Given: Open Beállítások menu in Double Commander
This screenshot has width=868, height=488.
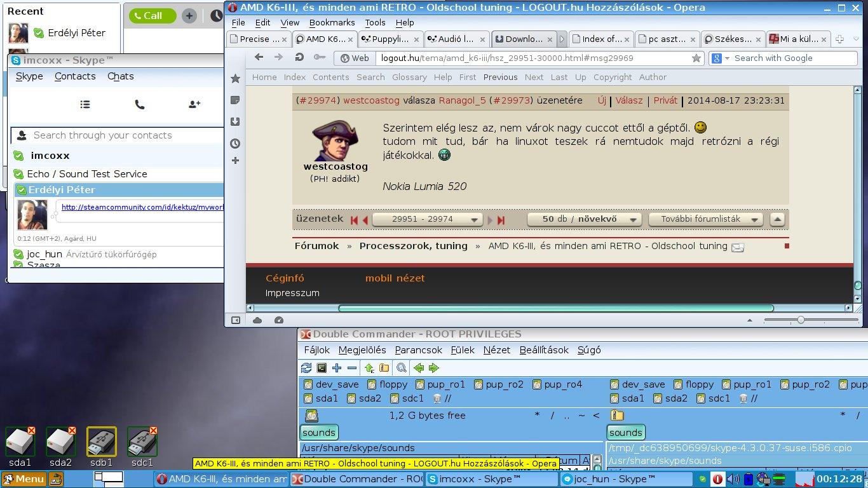Looking at the screenshot, I should click(544, 350).
